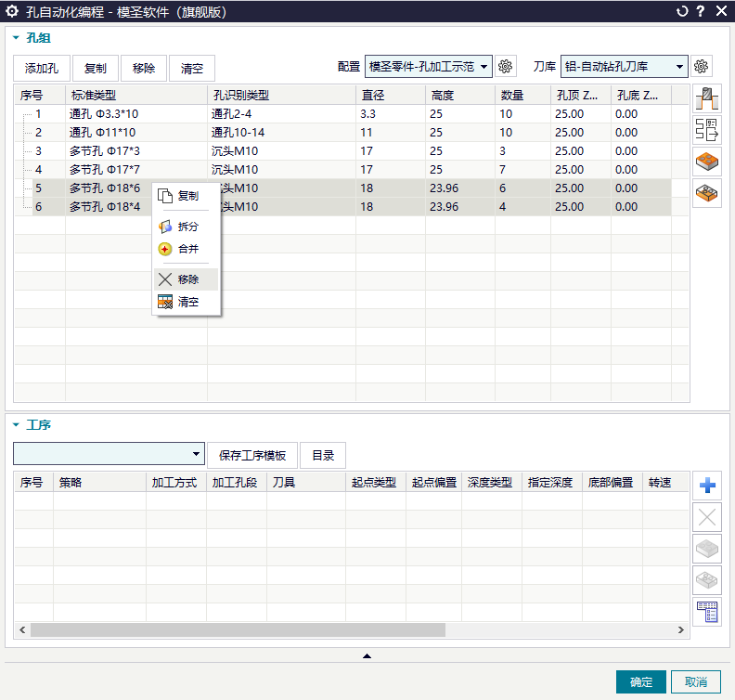
Task: Click the 通孔2-4 recognition type cell
Action: (282, 114)
